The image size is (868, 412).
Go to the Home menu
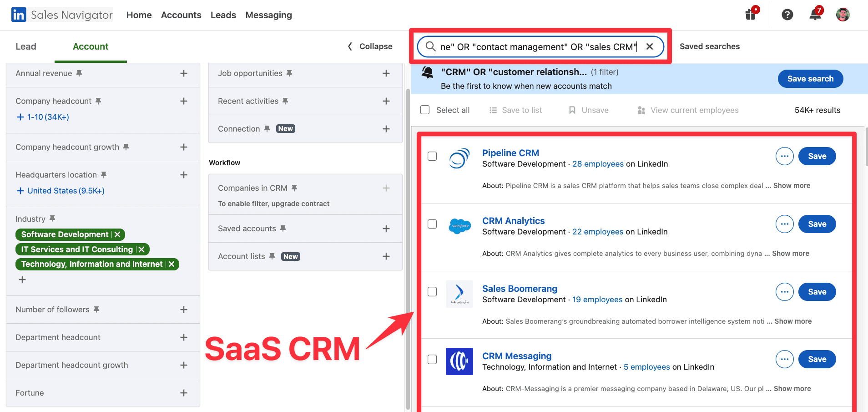tap(139, 15)
